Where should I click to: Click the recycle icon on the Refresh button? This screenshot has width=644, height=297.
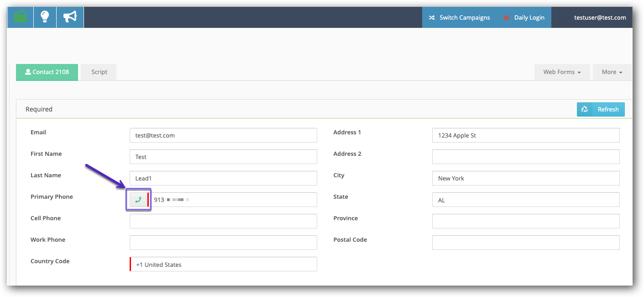click(585, 109)
